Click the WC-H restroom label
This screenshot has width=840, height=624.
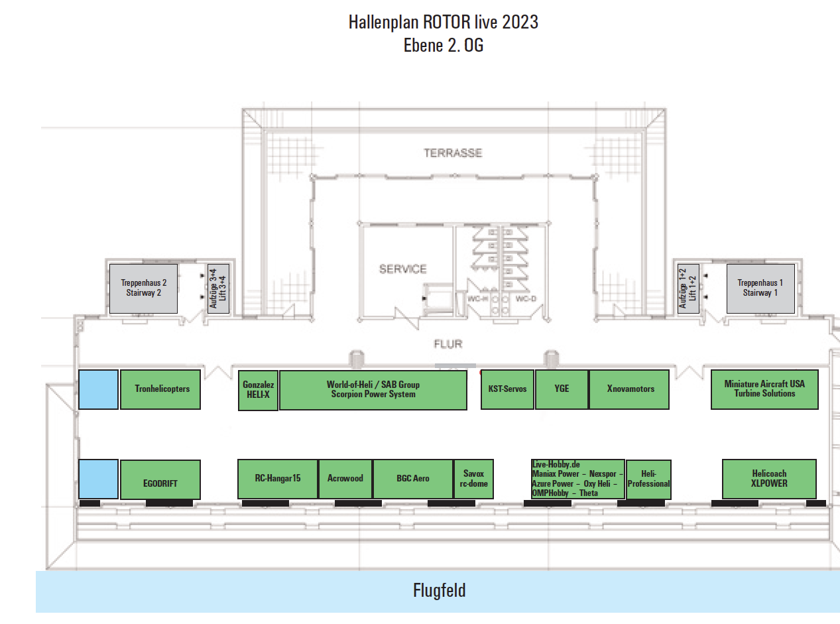[x=479, y=299]
